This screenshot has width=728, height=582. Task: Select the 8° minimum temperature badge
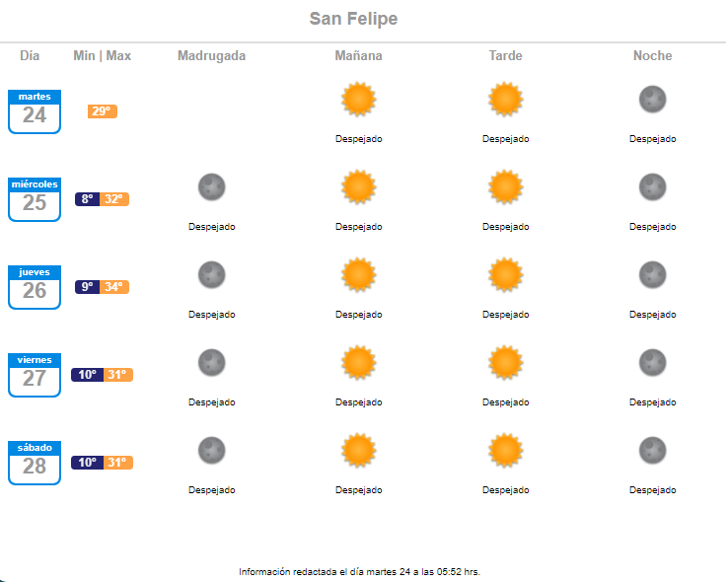87,199
